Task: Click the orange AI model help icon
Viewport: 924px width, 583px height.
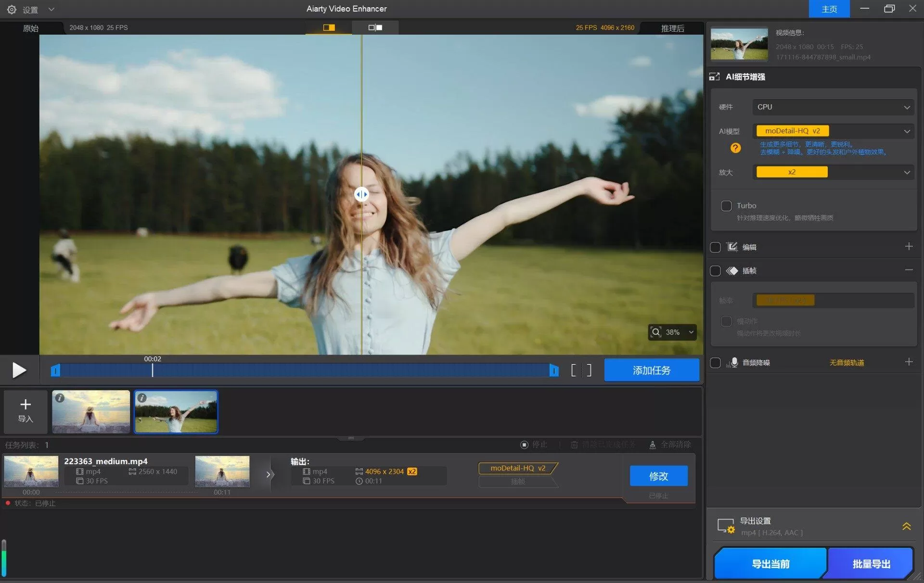Action: [x=735, y=148]
